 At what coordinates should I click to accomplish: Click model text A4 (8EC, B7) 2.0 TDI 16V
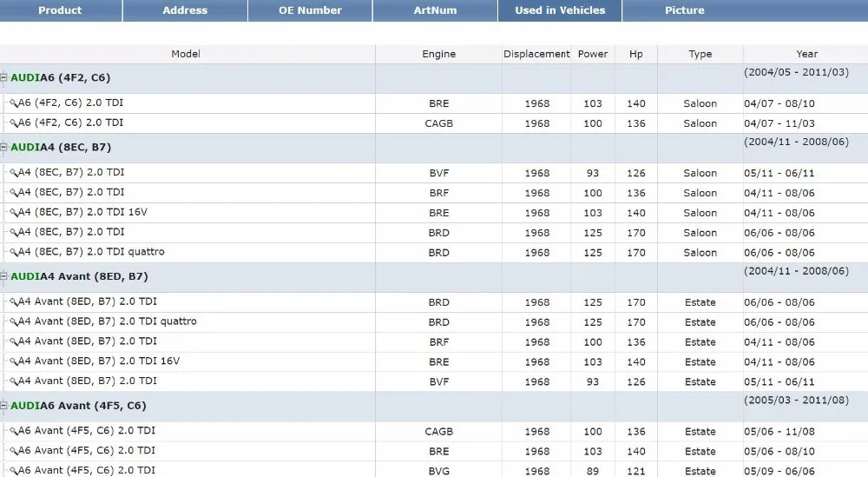point(82,212)
